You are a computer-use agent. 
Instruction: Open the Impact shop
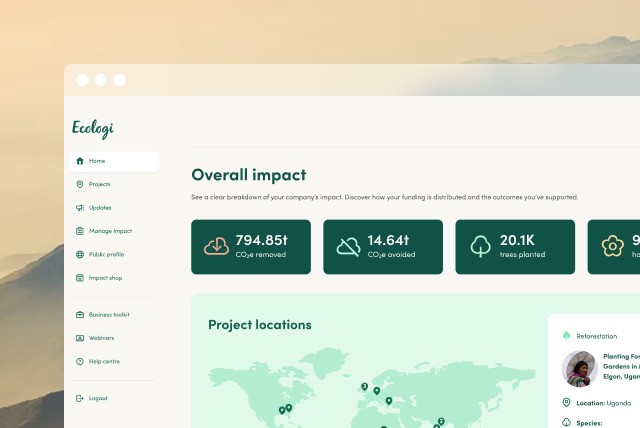pos(105,278)
